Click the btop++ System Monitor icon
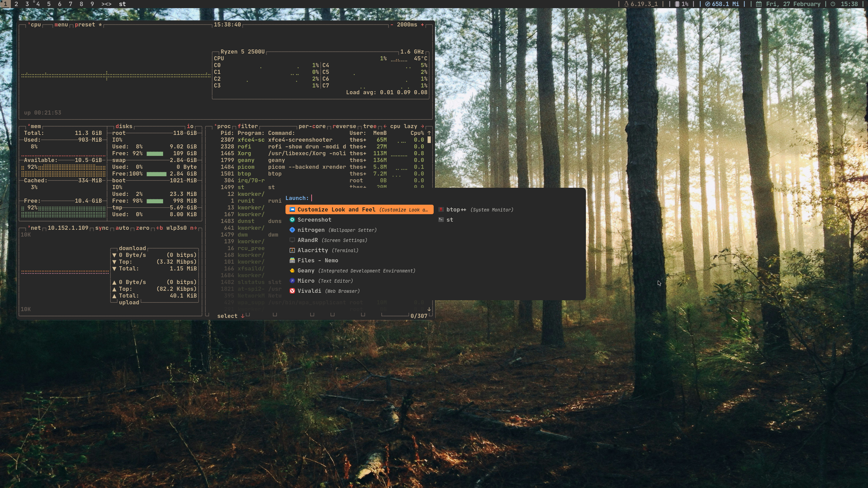868x488 pixels. [441, 209]
